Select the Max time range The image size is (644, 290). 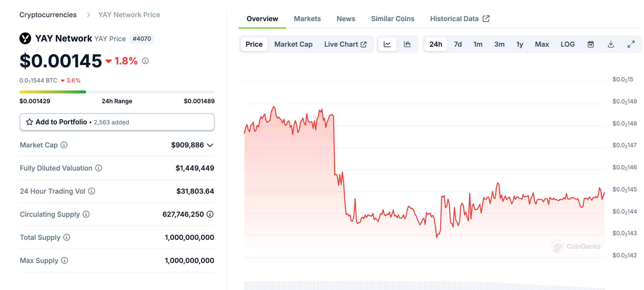click(x=541, y=44)
